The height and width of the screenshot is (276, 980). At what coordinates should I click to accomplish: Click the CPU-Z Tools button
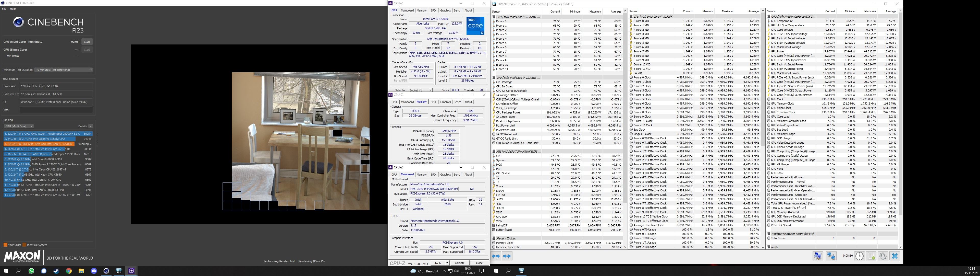438,263
